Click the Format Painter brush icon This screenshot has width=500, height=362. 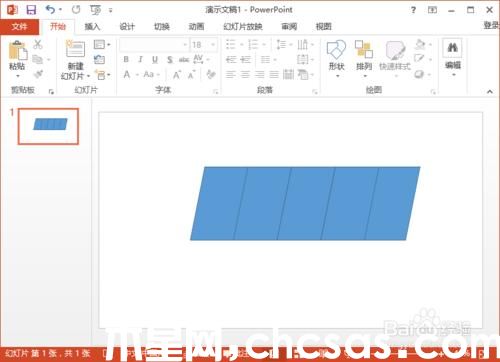38,74
